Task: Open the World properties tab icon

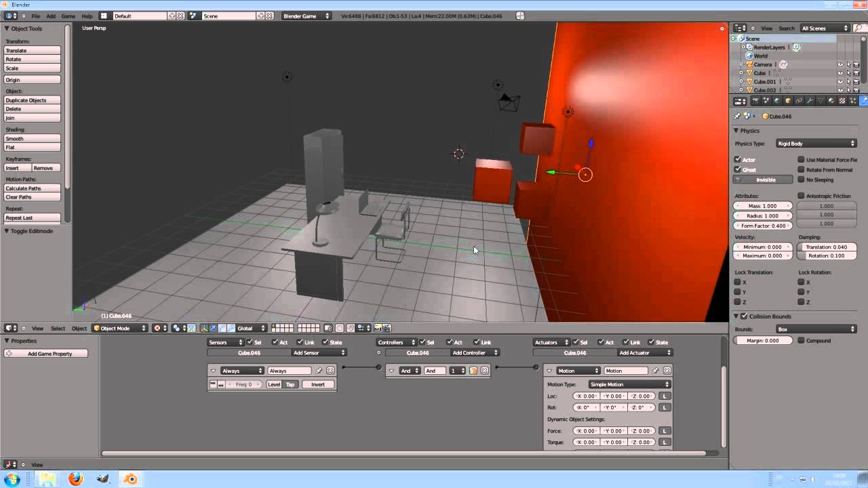Action: click(x=777, y=100)
